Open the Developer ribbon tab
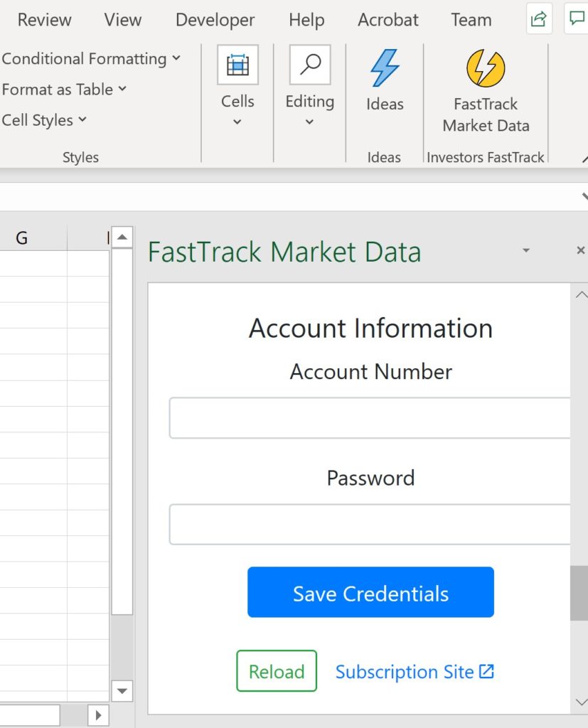Viewport: 588px width, 728px height. (x=215, y=20)
